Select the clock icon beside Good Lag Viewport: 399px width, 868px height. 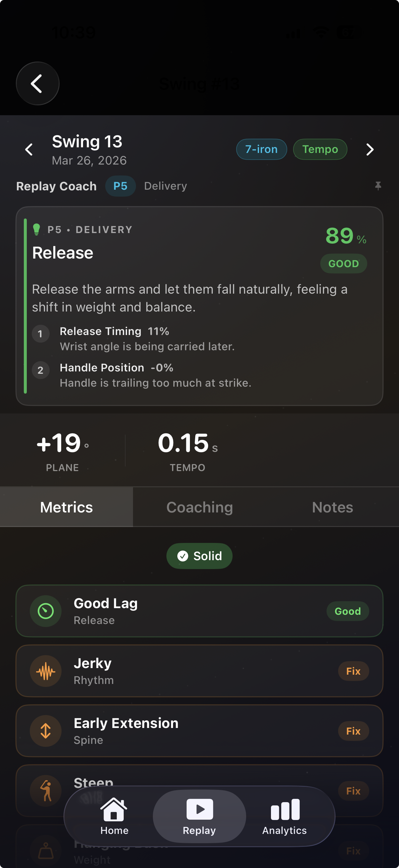pyautogui.click(x=45, y=611)
